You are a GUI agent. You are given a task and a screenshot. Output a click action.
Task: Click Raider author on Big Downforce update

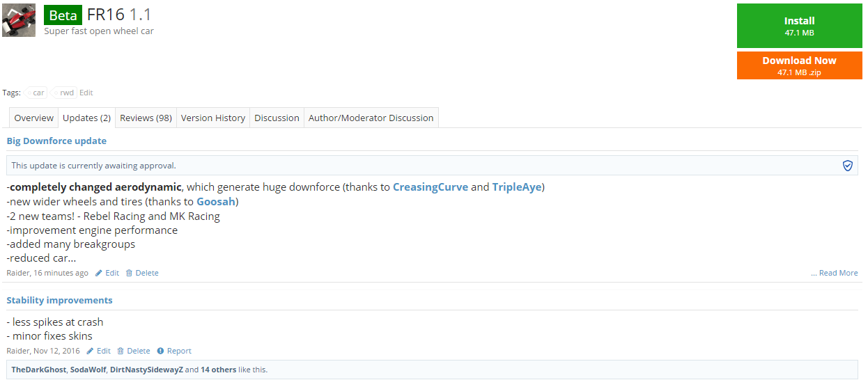(x=18, y=273)
